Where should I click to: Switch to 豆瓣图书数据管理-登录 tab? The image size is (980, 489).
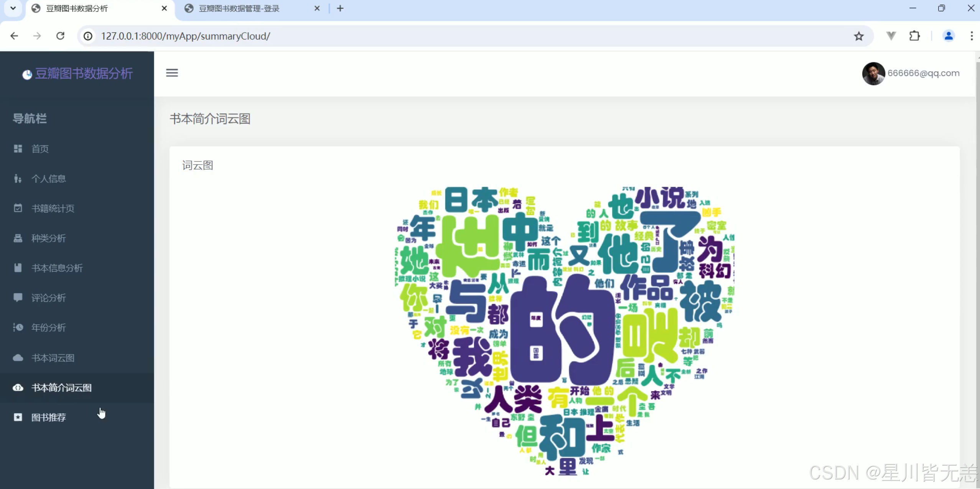239,8
